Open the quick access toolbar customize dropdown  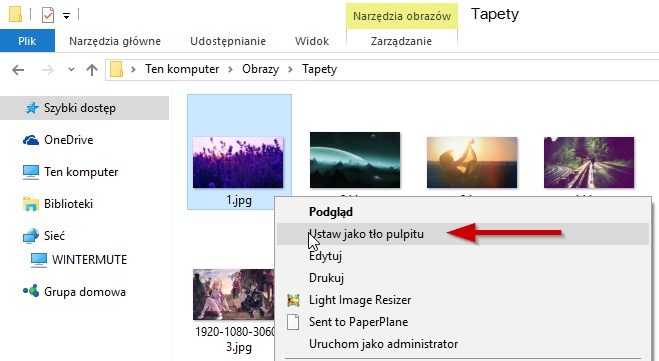[66, 16]
